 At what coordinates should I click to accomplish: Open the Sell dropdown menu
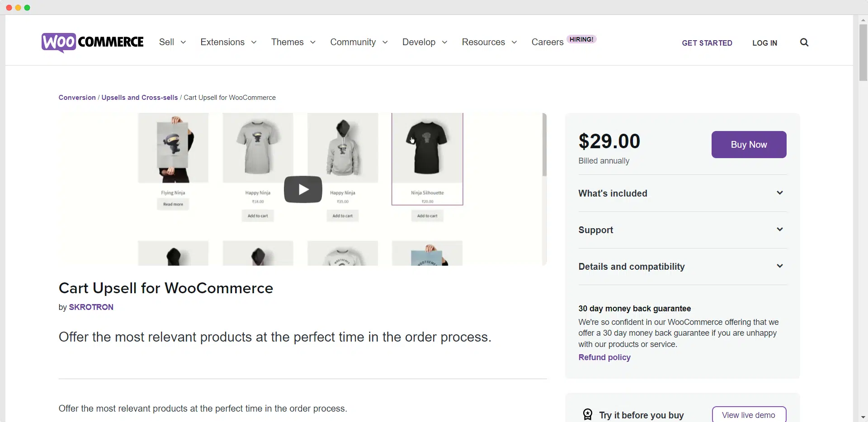point(173,42)
